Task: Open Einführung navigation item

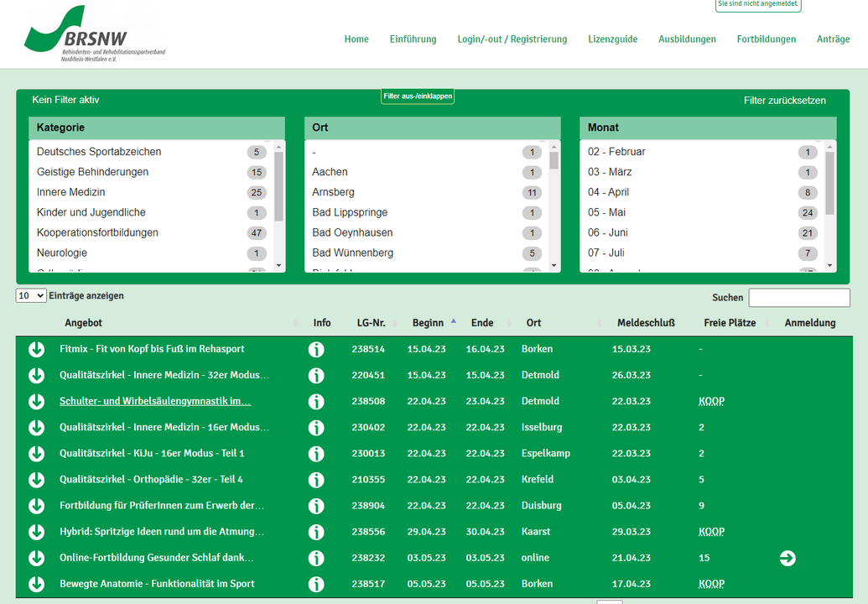Action: pos(413,39)
